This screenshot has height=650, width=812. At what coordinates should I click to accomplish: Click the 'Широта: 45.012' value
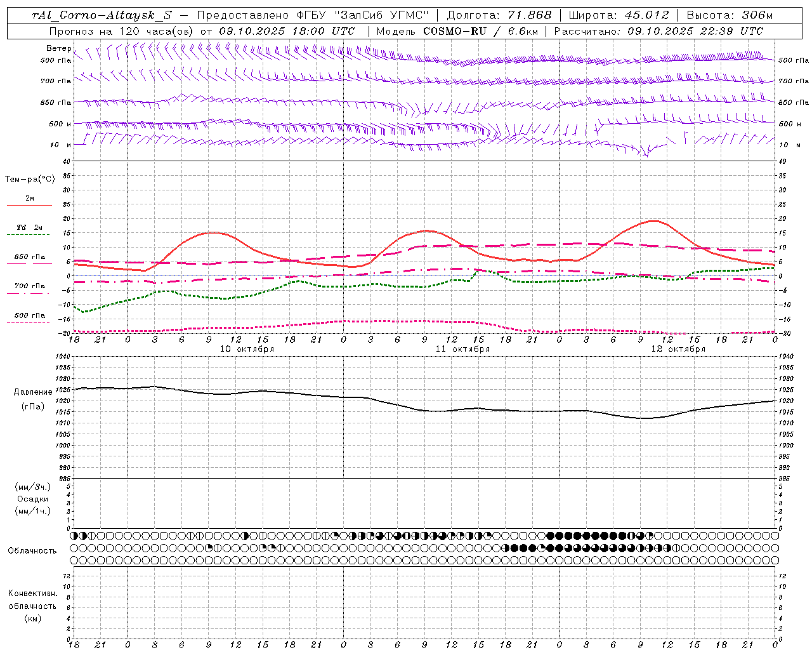pos(619,15)
